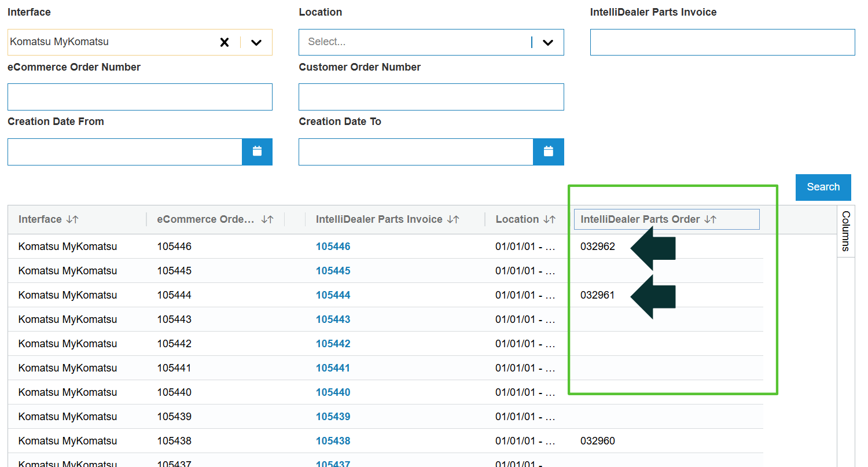
Task: Open the Interface dropdown arrow
Action: click(x=256, y=42)
